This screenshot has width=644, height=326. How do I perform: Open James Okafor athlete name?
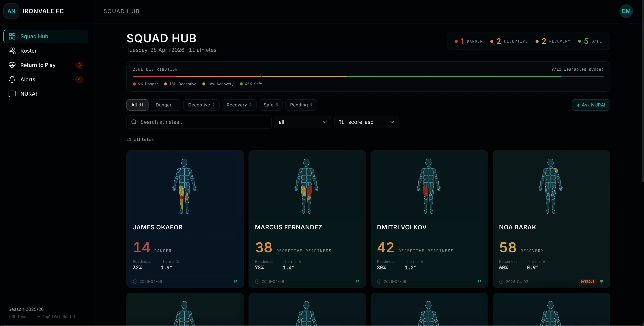click(x=158, y=227)
